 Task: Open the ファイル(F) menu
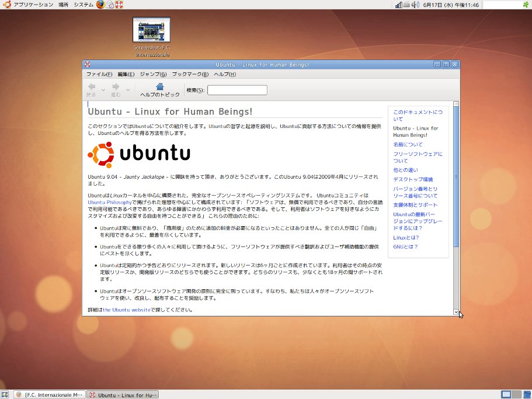click(x=99, y=74)
